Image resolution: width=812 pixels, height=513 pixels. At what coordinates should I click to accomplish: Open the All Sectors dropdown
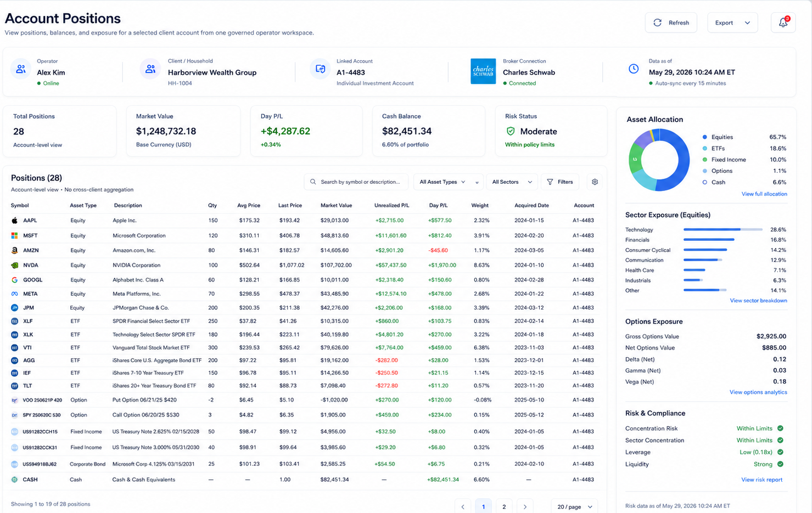512,182
